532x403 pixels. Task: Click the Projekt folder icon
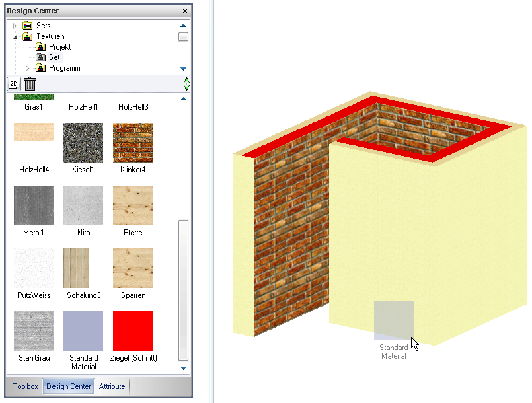40,47
